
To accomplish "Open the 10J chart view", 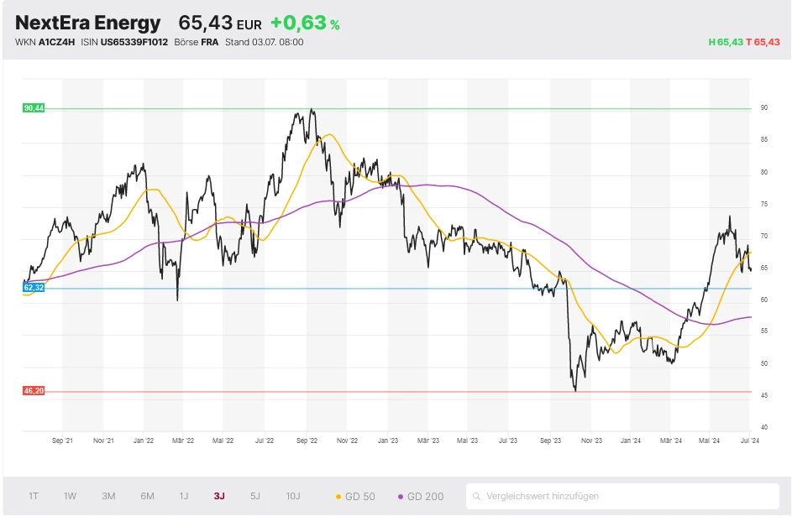I will [x=292, y=496].
